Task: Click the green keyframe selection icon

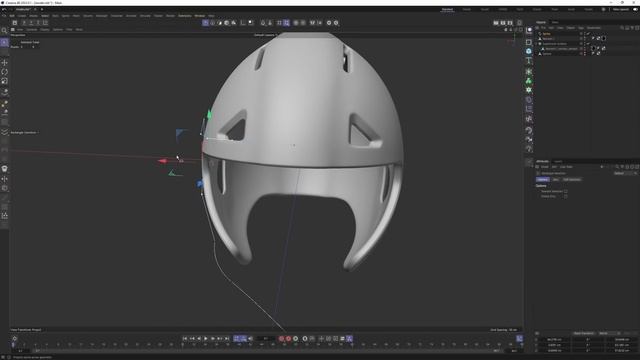Action: click(296, 338)
